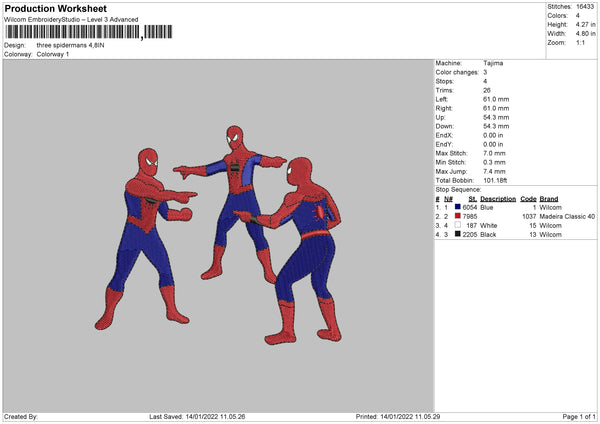Viewport: 600px width, 424px height.
Task: Click the Madeira Classic 40 brand entry
Action: coord(567,216)
